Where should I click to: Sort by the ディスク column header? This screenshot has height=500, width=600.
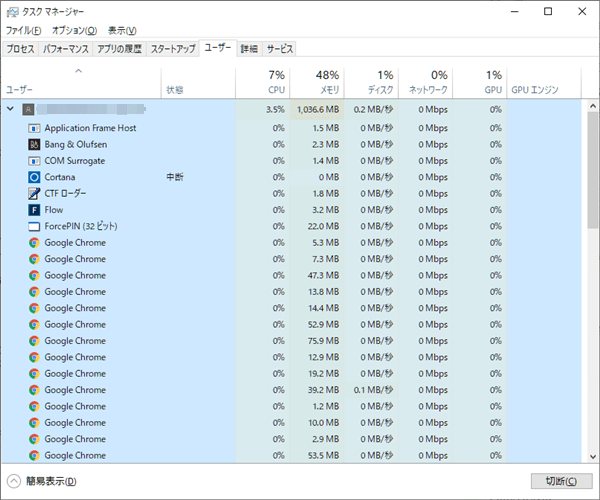pyautogui.click(x=371, y=83)
